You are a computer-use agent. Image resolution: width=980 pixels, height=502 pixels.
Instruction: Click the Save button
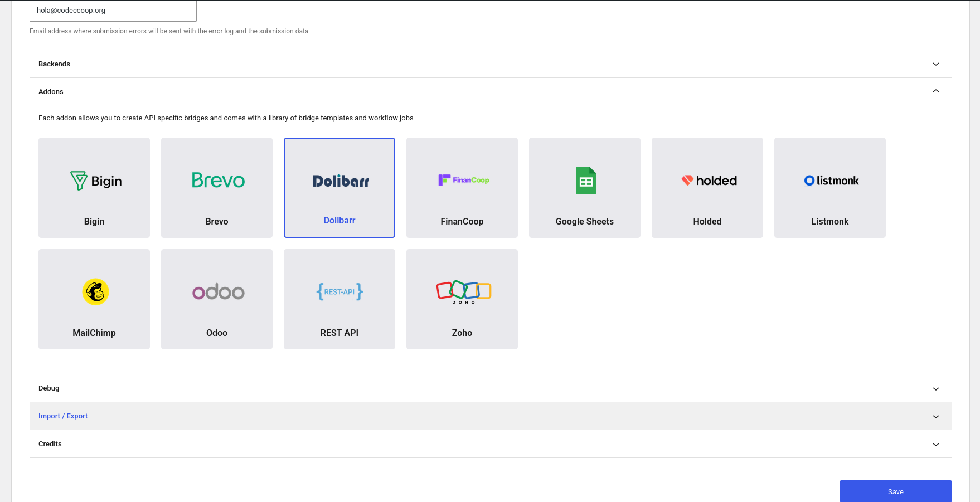pyautogui.click(x=895, y=491)
